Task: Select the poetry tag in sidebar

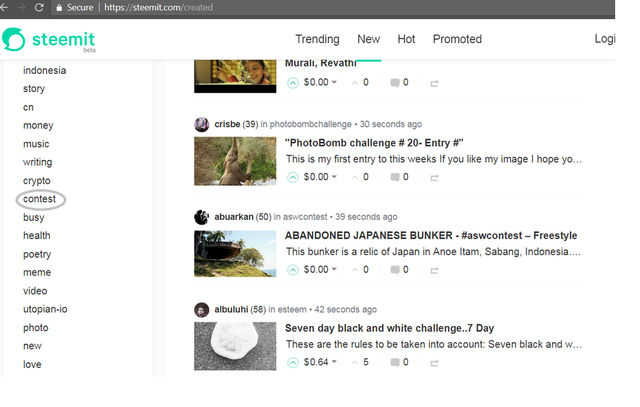Action: click(37, 254)
